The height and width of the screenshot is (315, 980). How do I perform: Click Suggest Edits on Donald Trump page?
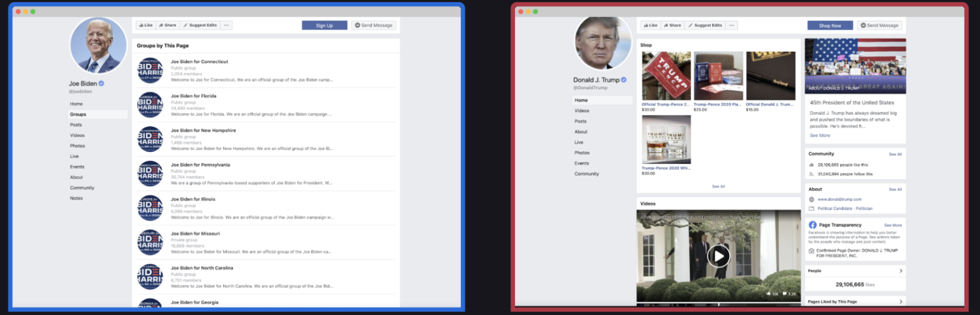click(x=705, y=25)
